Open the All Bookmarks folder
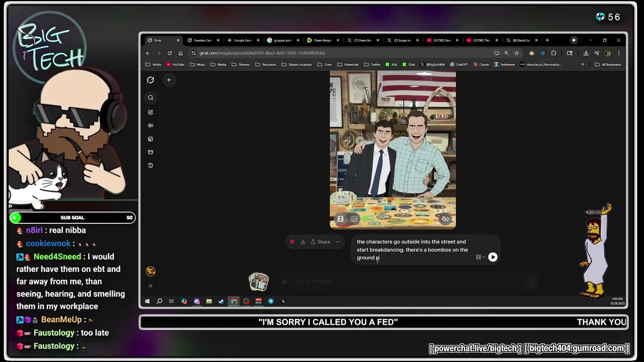644x362 pixels. (x=608, y=64)
